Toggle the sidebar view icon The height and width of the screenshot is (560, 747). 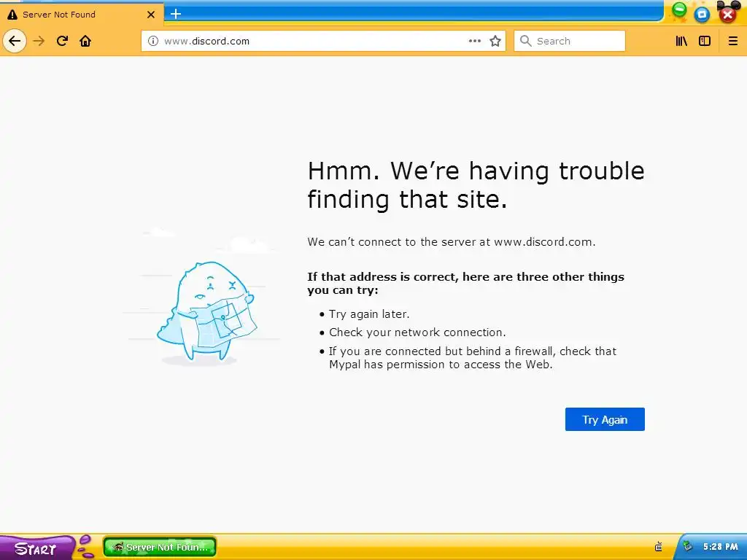pyautogui.click(x=705, y=41)
